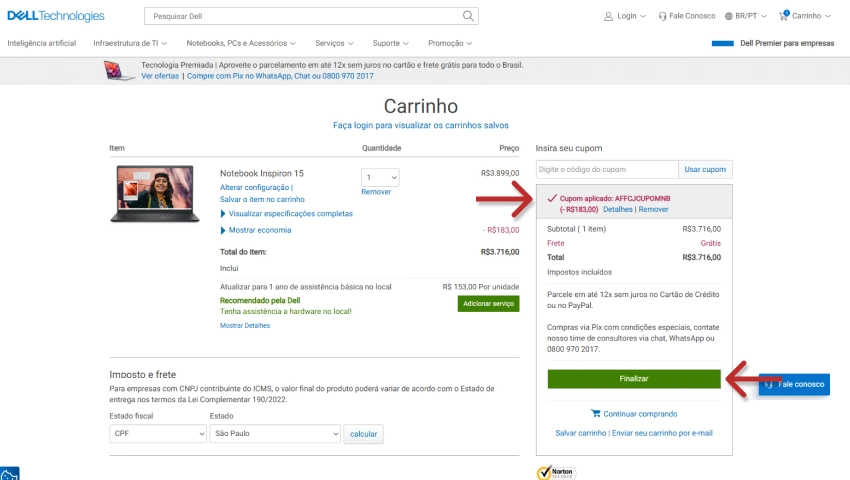Click the Cupom aplicado: AFFCJCUPOMNB text
The height and width of the screenshot is (480, 850).
pos(615,199)
